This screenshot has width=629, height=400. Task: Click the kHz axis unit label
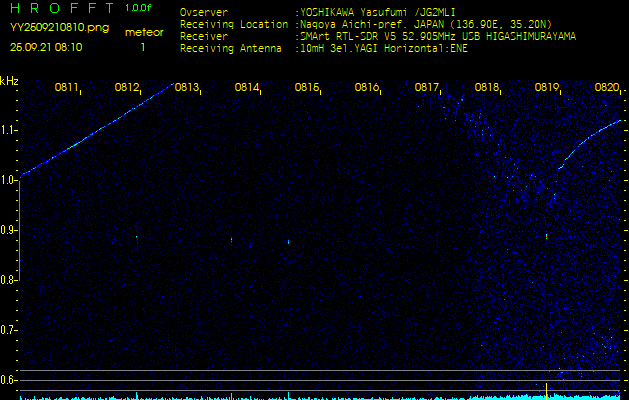pyautogui.click(x=9, y=80)
